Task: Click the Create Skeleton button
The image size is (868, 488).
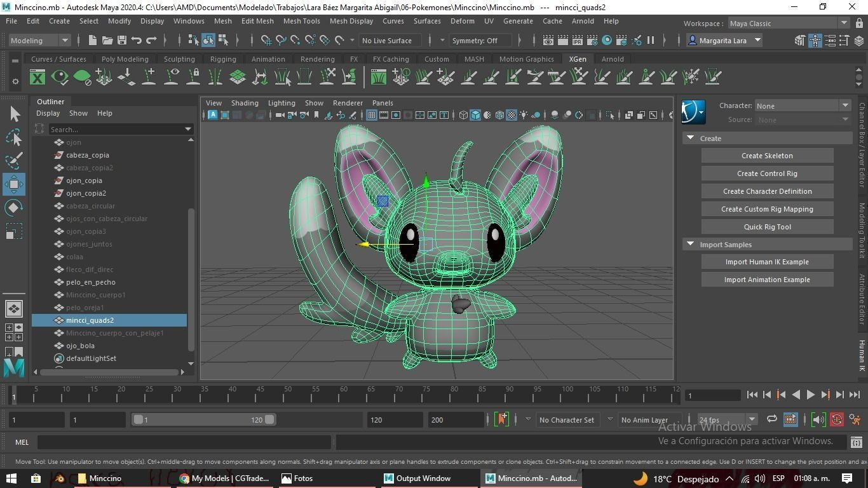Action: 767,156
